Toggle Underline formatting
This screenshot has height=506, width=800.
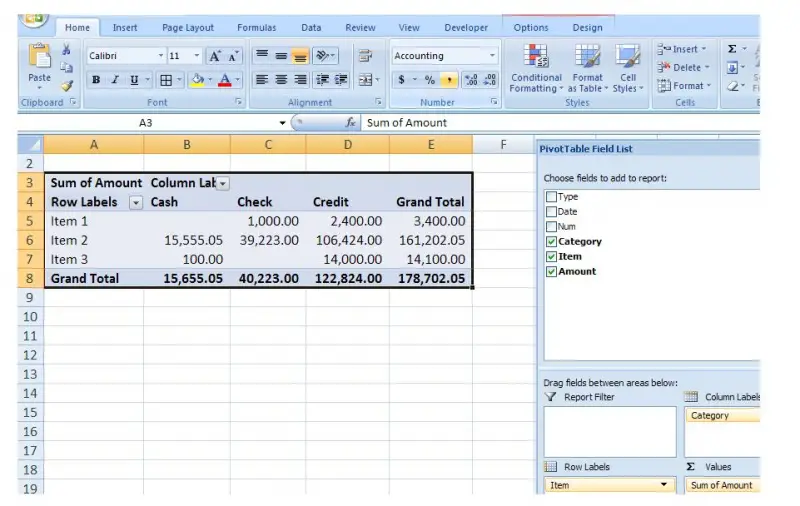point(134,80)
